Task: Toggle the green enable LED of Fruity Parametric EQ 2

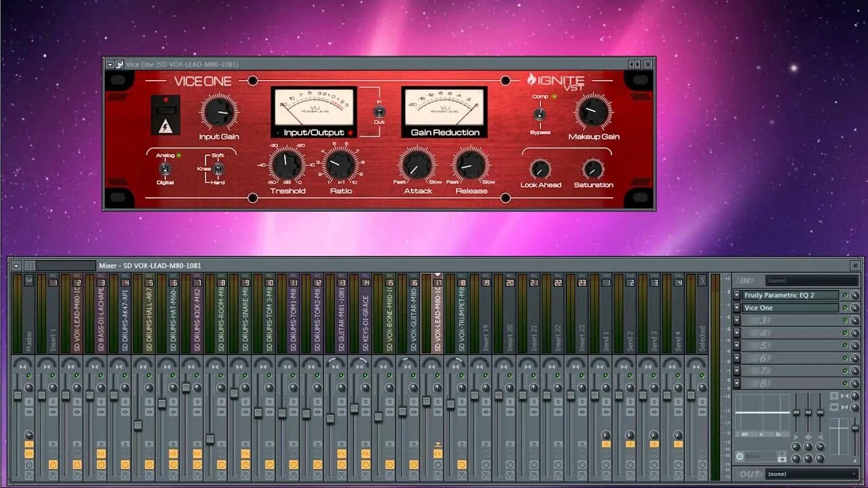Action: pyautogui.click(x=845, y=295)
